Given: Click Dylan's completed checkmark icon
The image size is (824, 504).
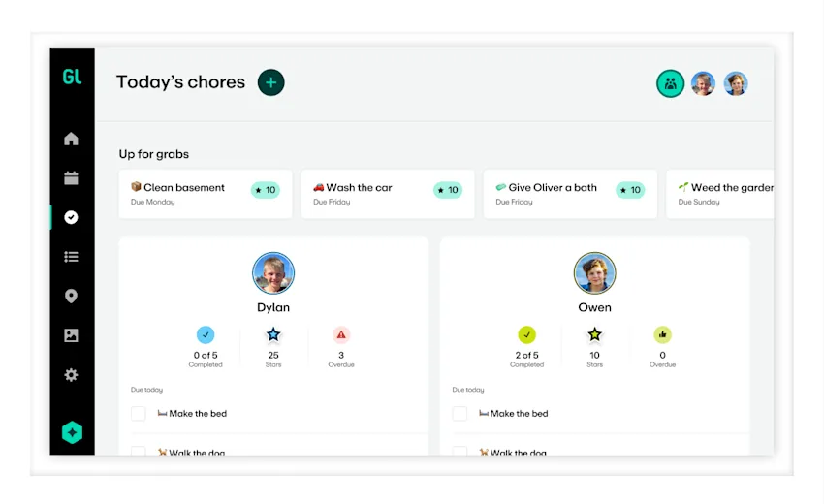Looking at the screenshot, I should click(x=206, y=334).
